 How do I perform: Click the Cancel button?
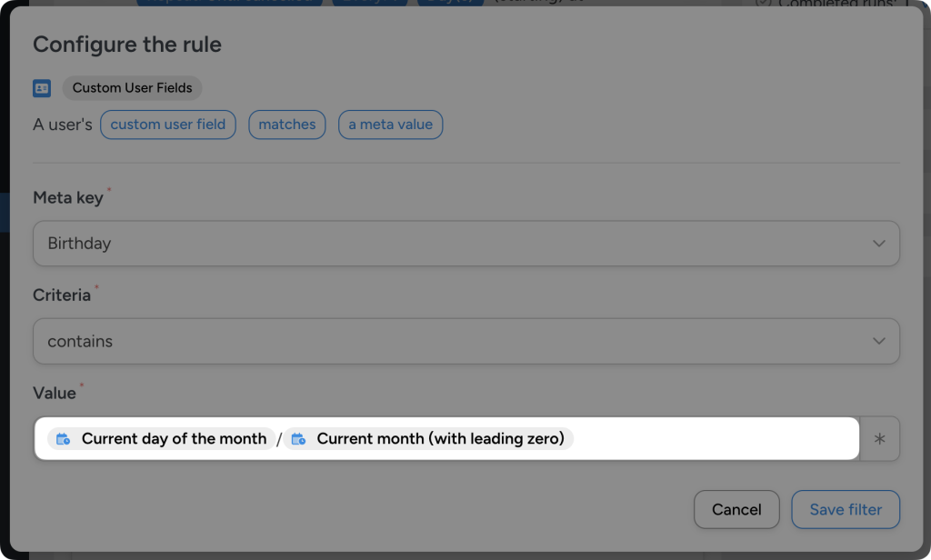736,509
